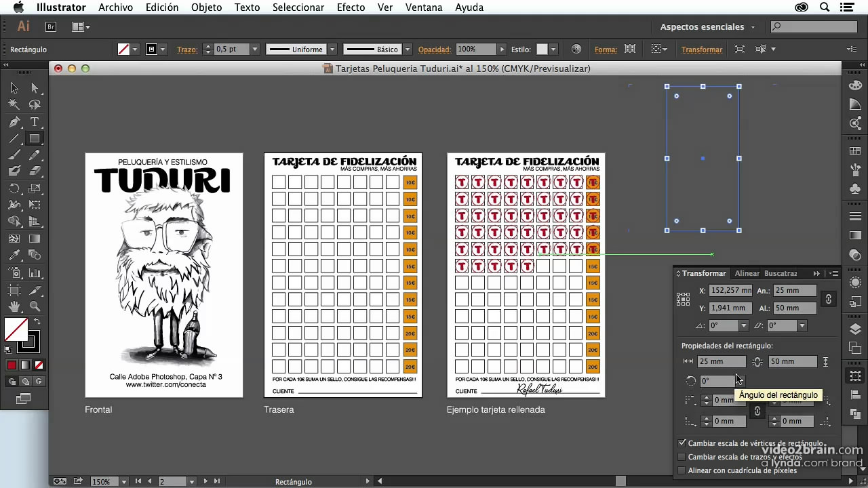Image resolution: width=868 pixels, height=488 pixels.
Task: Open the Efecto menu
Action: pos(351,7)
